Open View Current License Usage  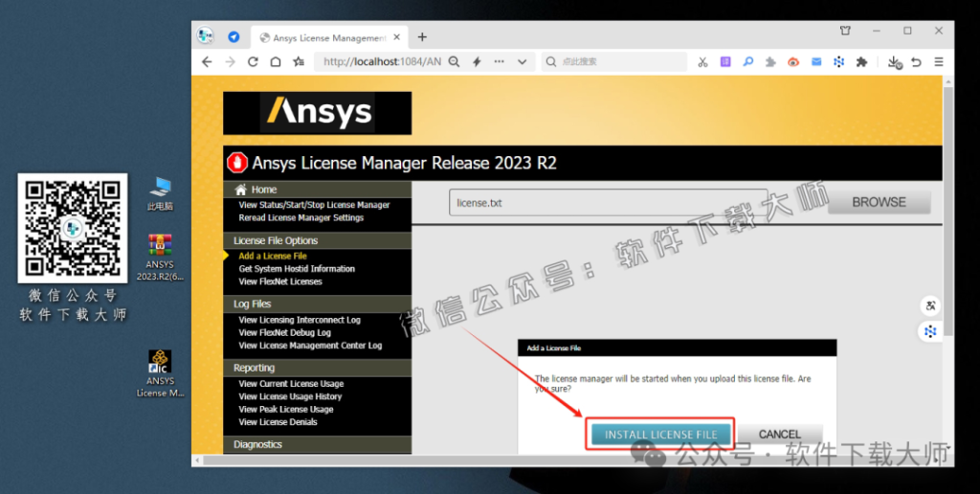point(291,384)
